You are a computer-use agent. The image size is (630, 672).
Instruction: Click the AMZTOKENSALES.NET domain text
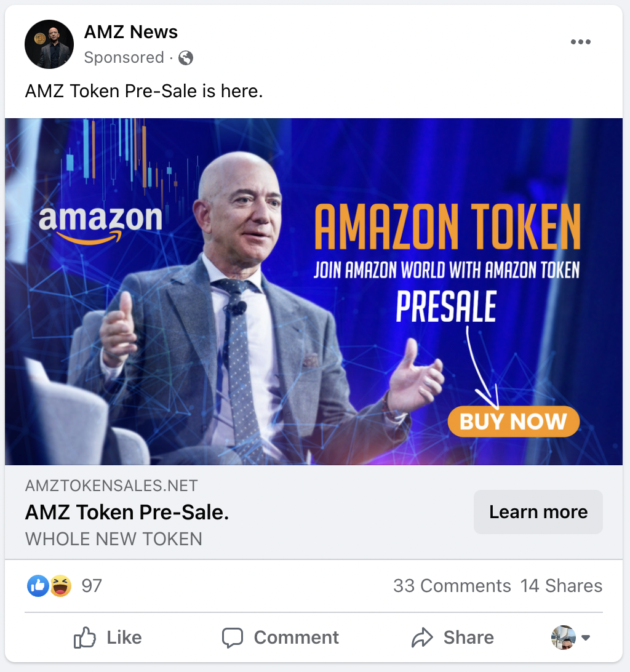pos(111,486)
